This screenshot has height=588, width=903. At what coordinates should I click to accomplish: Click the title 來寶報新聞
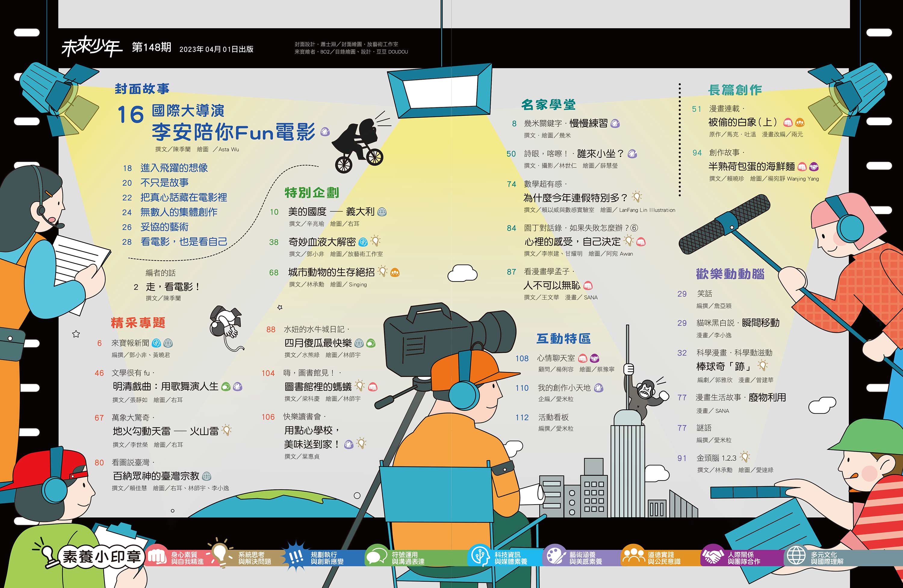pos(130,343)
